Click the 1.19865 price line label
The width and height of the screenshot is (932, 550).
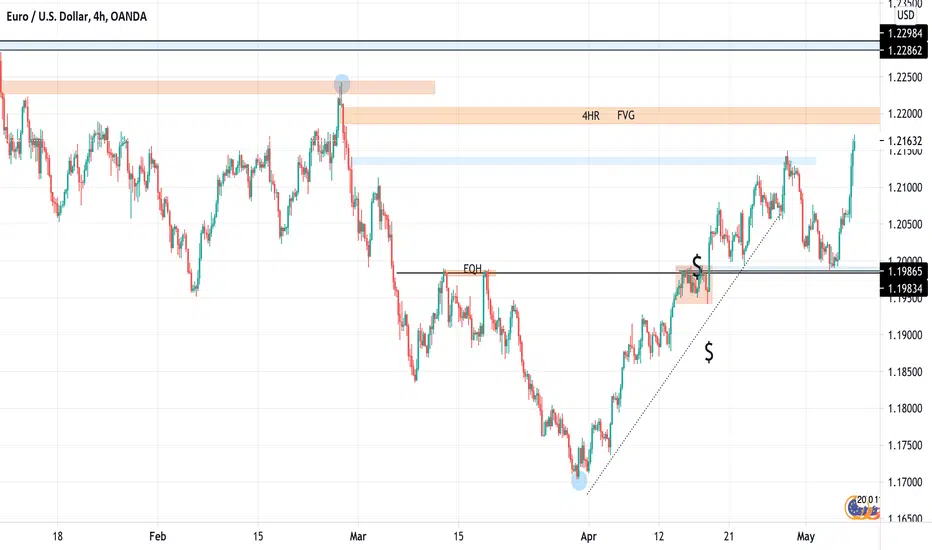click(x=904, y=272)
